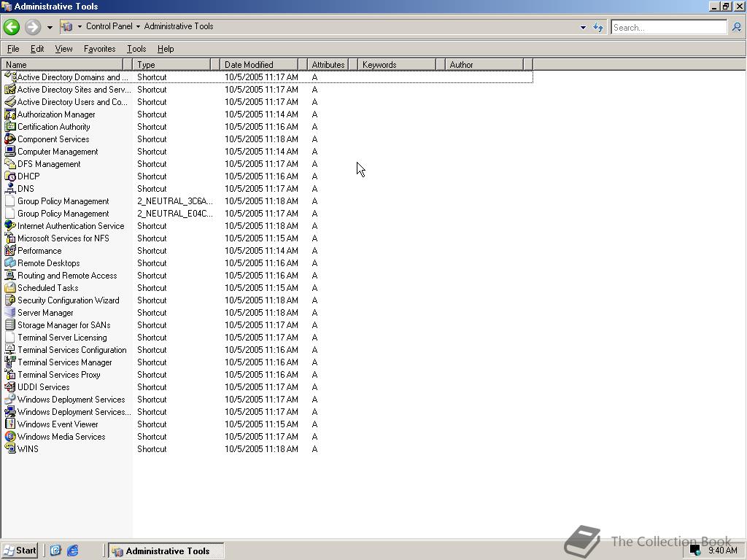Image resolution: width=747 pixels, height=560 pixels.
Task: Sort by the Name column header
Action: (x=62, y=64)
